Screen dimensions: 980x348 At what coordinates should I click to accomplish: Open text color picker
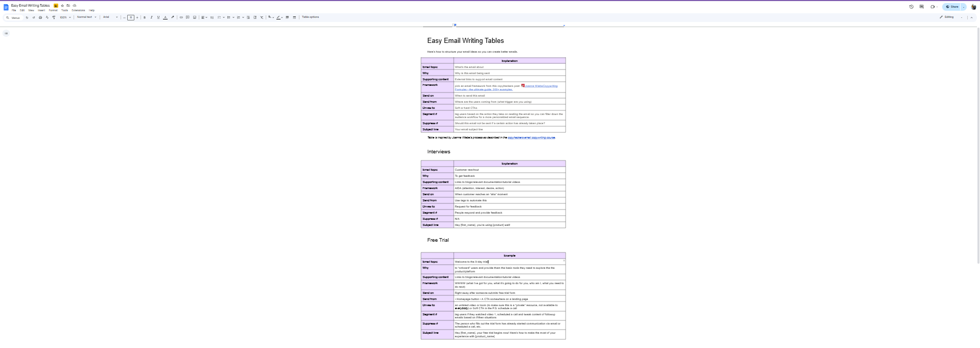click(165, 17)
